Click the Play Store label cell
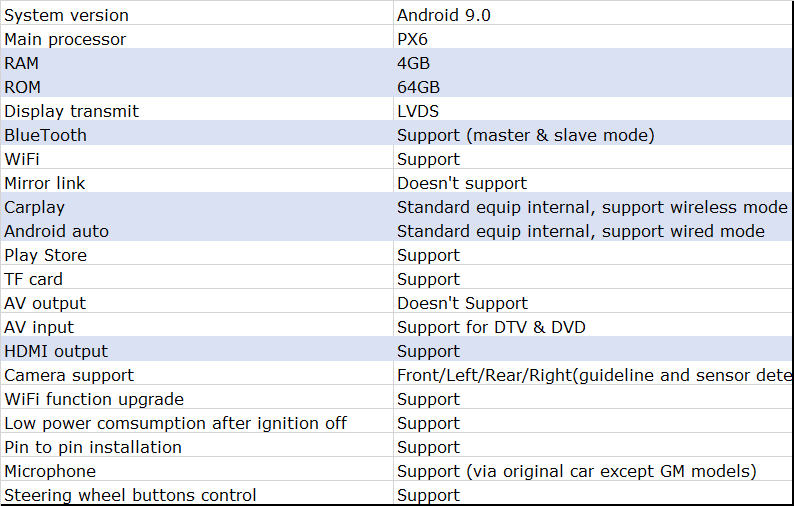 pyautogui.click(x=45, y=255)
